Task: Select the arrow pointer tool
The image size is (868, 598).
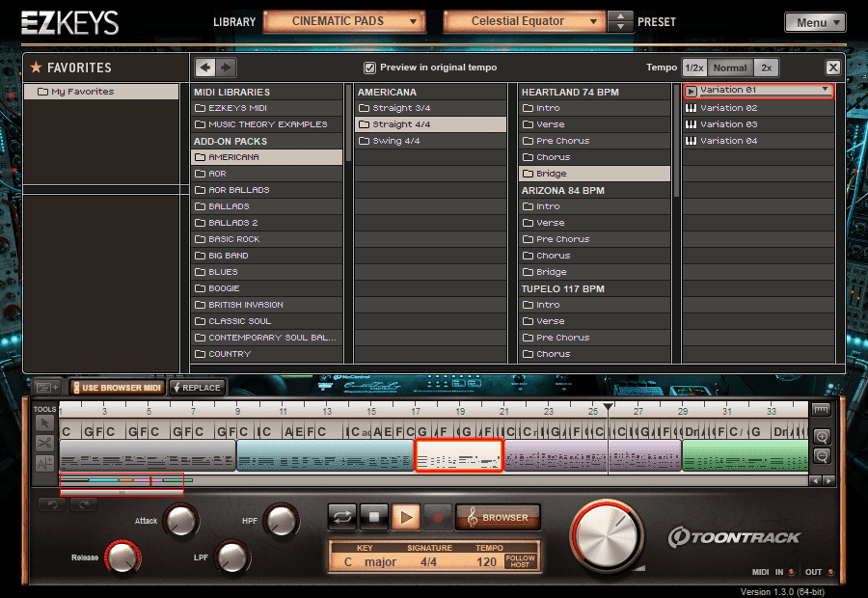Action: point(44,424)
